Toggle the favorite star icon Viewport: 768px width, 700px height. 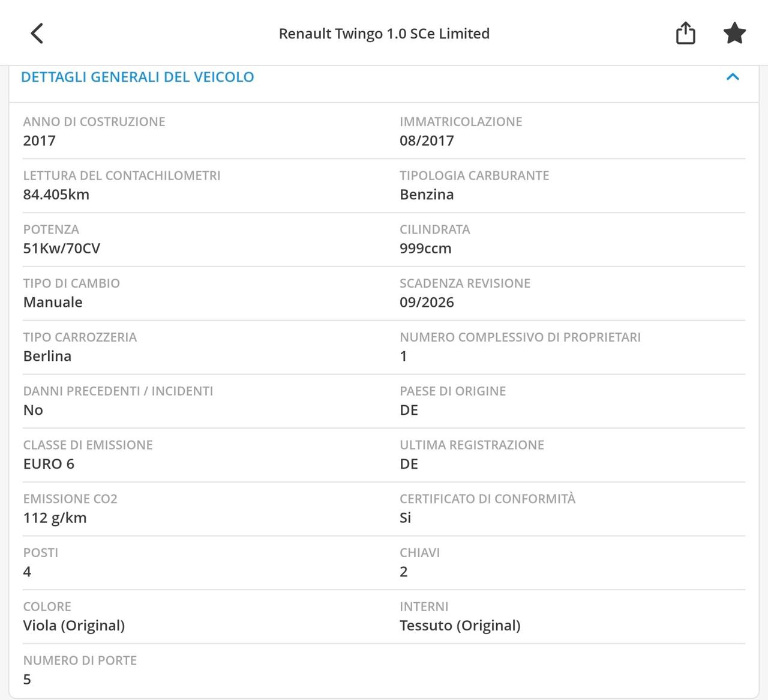(734, 33)
